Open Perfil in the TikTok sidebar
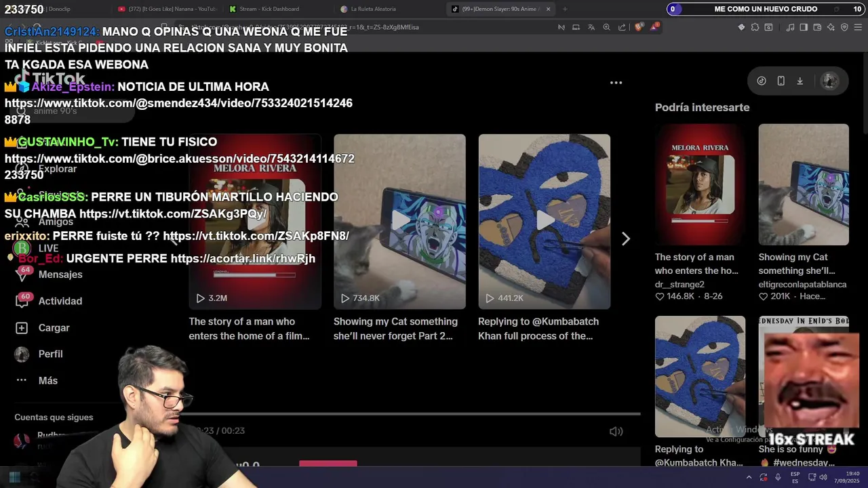868x488 pixels. tap(39, 354)
